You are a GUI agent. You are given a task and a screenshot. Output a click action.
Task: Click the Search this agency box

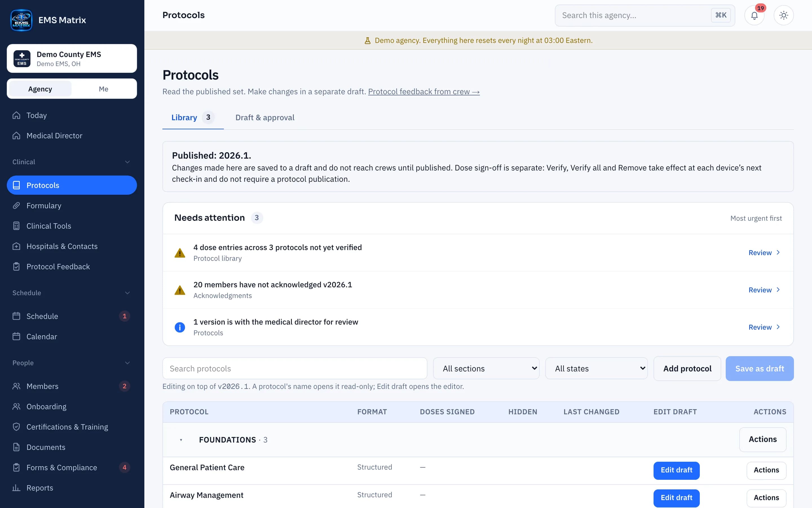click(x=645, y=16)
